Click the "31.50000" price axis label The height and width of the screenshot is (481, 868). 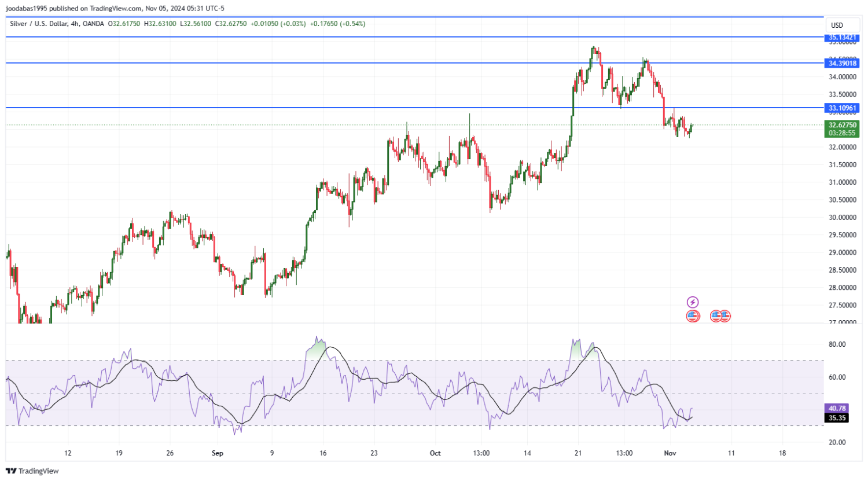(843, 165)
